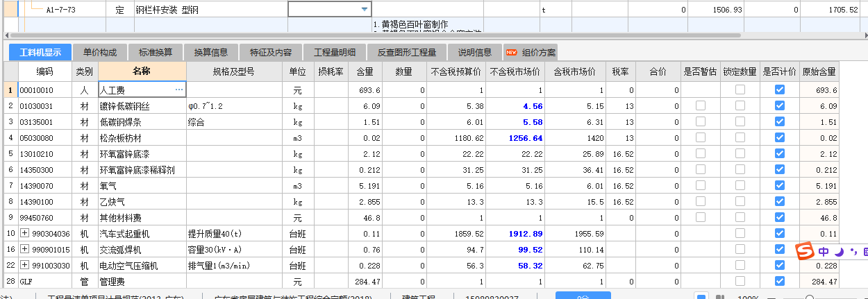
Task: Check 锁定数量 for 人工费
Action: pos(740,90)
